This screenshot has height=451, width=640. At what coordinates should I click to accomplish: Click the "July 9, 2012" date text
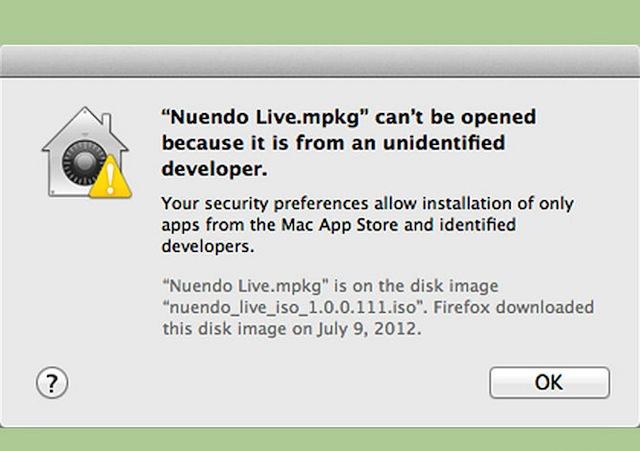click(368, 329)
